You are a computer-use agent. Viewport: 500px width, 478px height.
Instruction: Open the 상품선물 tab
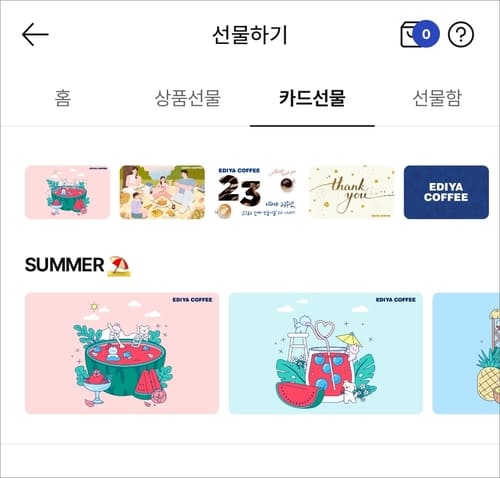pyautogui.click(x=187, y=98)
